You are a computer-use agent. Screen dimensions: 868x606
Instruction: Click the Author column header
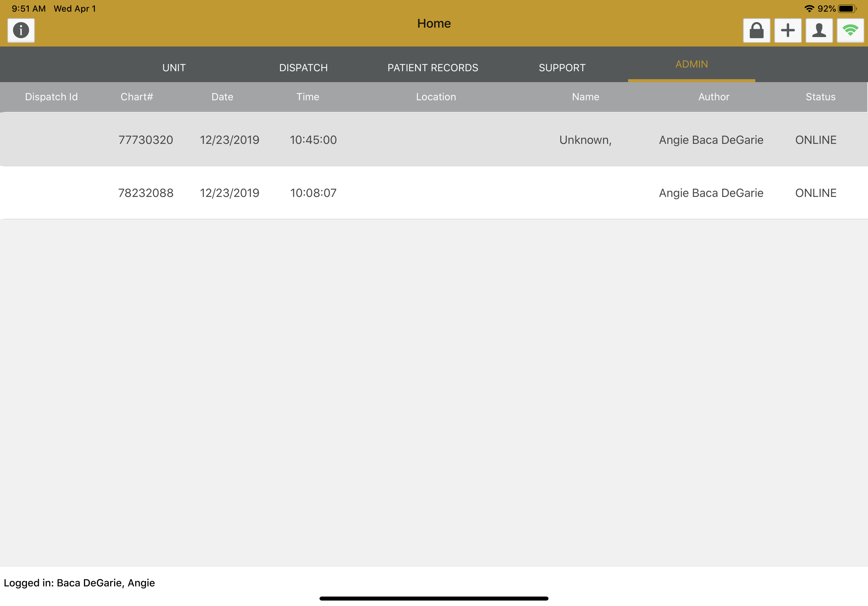[714, 97]
